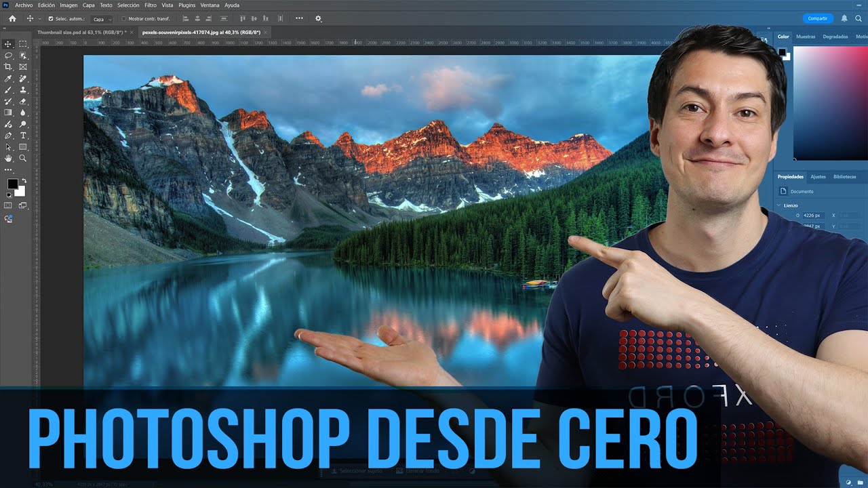Open the Capa auto-select dropdown
868x488 pixels.
pyautogui.click(x=102, y=19)
